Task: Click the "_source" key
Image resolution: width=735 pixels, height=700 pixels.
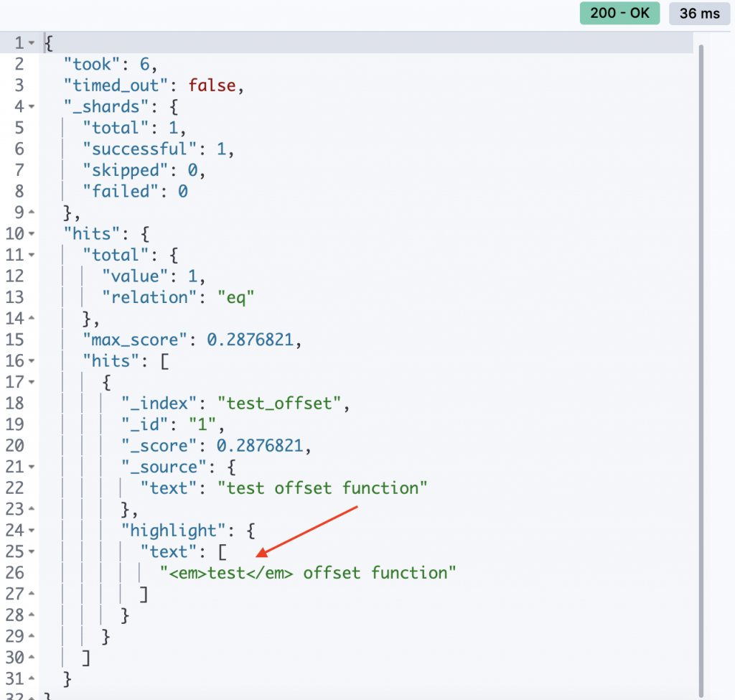Action: pos(164,467)
